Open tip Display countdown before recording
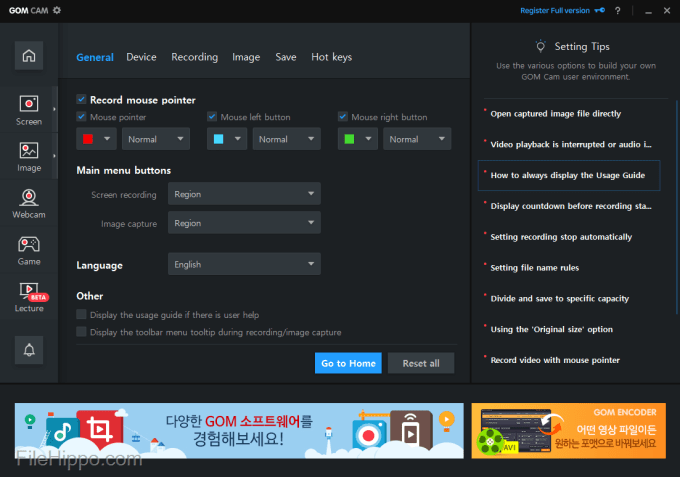The height and width of the screenshot is (477, 680). 571,206
